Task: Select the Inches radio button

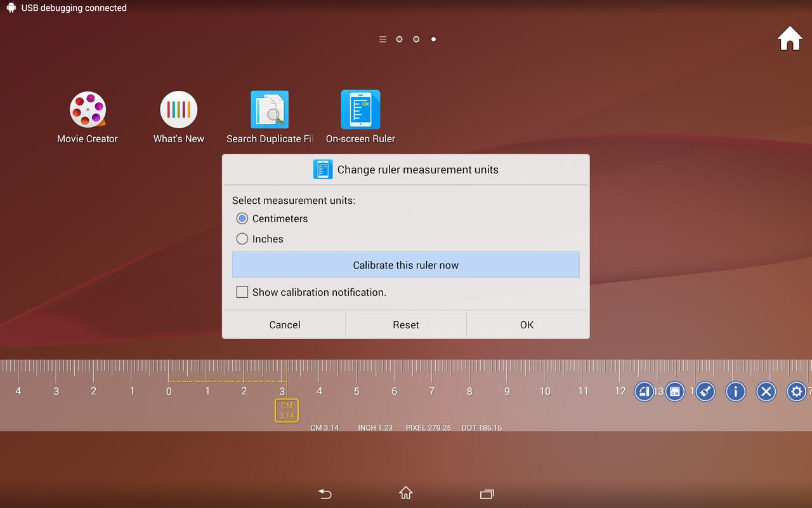Action: coord(242,239)
